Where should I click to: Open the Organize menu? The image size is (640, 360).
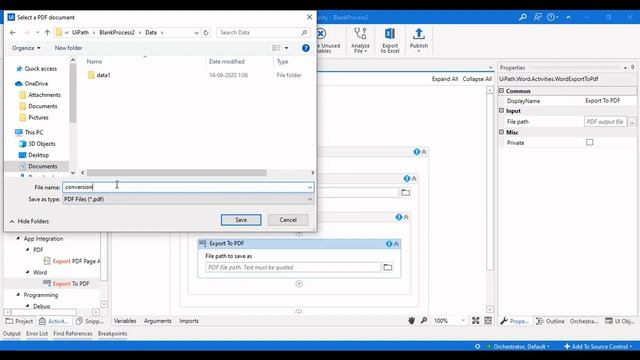coord(26,48)
